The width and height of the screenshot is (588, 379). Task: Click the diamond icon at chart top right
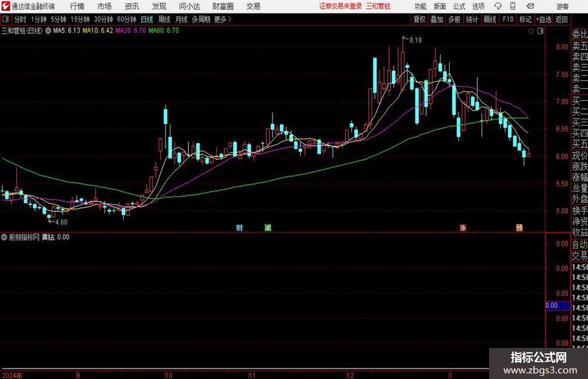531,31
